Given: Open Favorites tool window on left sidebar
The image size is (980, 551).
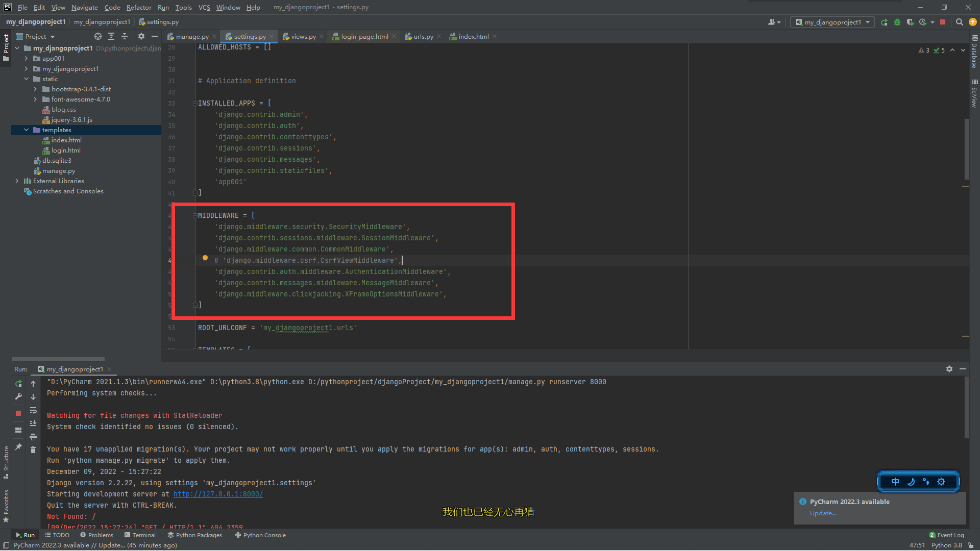Looking at the screenshot, I should click(6, 506).
